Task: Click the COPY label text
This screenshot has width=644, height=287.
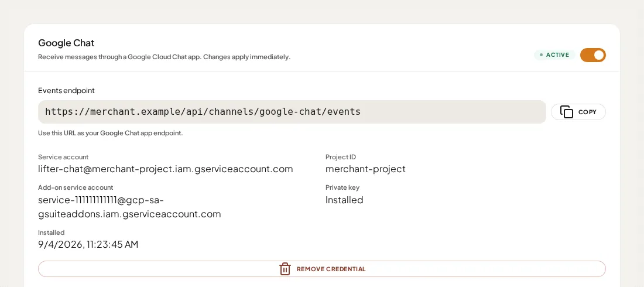Action: tap(587, 112)
